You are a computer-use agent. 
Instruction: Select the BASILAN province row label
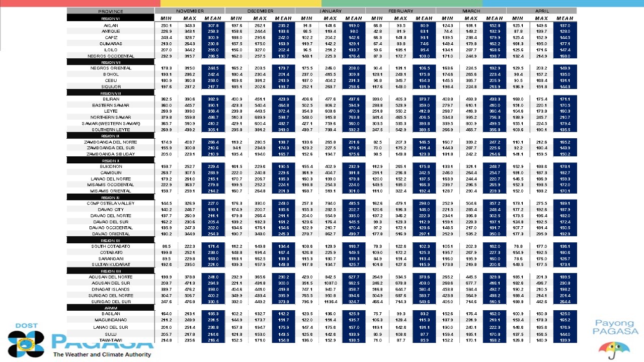(x=111, y=313)
